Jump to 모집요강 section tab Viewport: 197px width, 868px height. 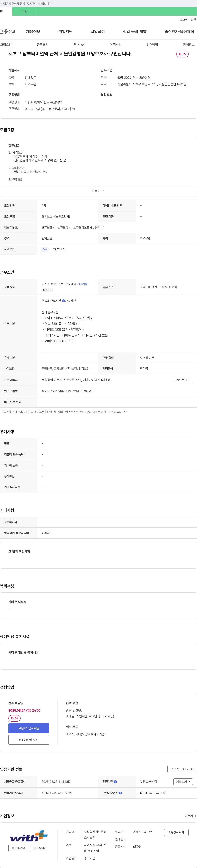tap(6, 44)
